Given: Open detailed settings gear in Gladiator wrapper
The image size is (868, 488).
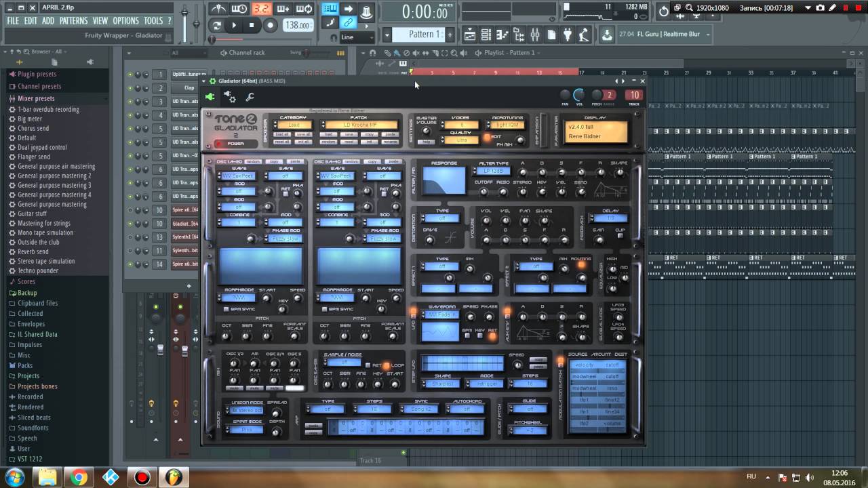Looking at the screenshot, I should 231,98.
